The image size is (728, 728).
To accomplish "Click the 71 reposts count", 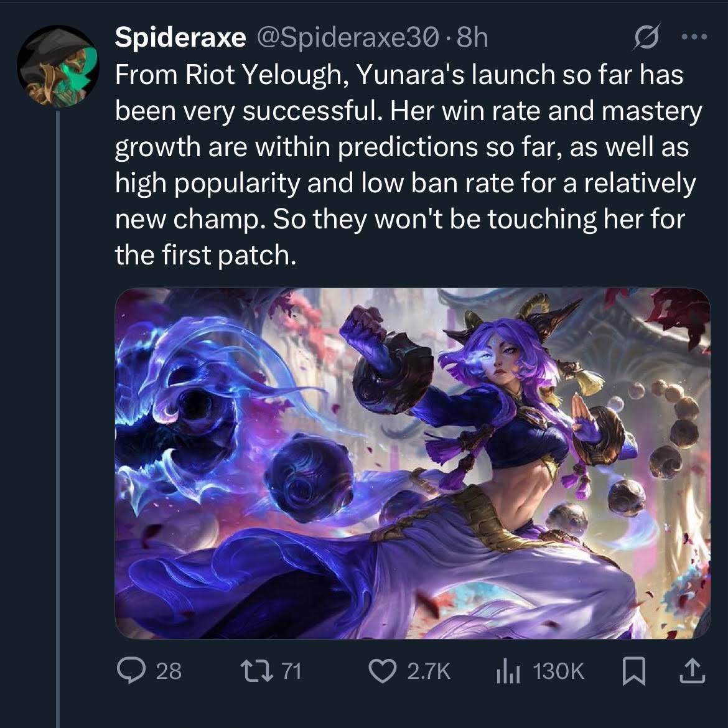I will [x=291, y=671].
